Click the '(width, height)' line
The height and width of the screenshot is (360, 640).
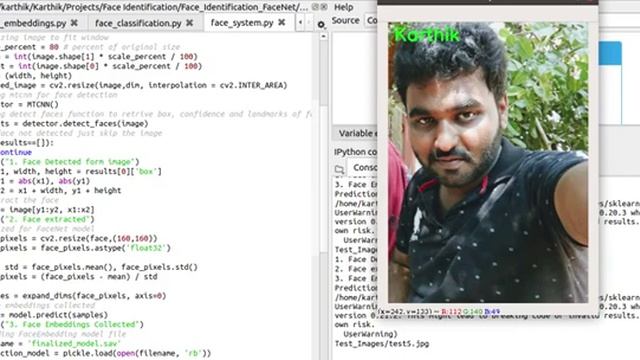pyautogui.click(x=36, y=76)
